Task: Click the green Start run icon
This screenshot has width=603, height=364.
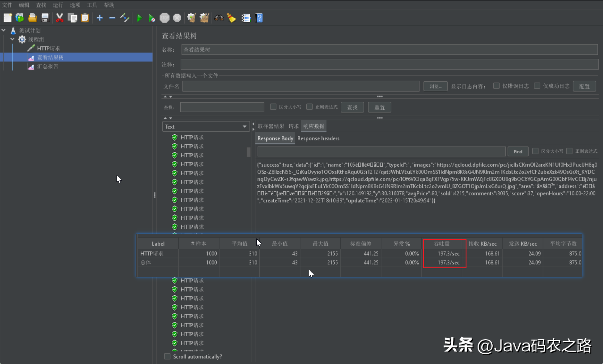Action: 139,18
